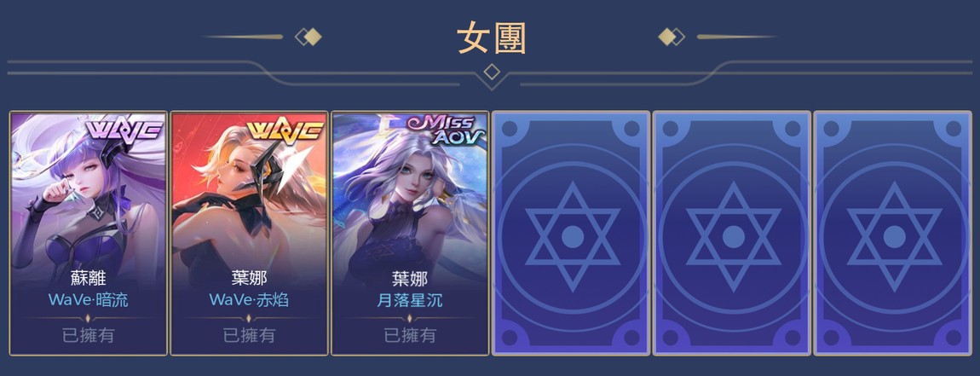The image size is (980, 376).
Task: Click the small diamond below 女團 title
Action: point(492,72)
